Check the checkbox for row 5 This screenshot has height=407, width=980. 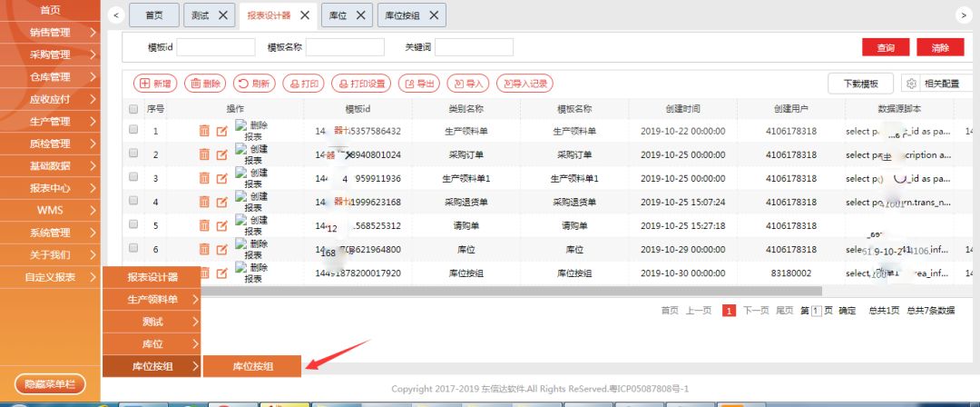click(x=133, y=224)
